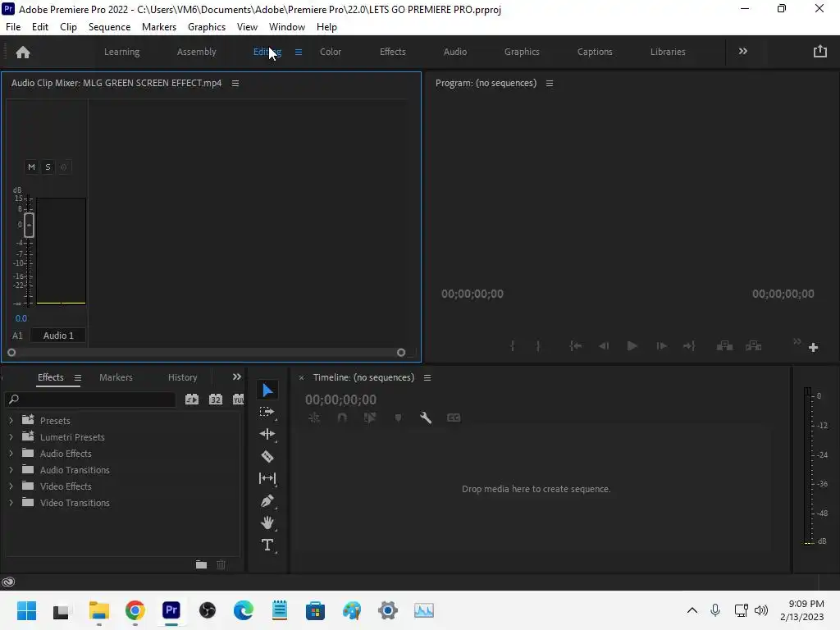
Task: Open Quick Export share icon
Action: coord(820,52)
